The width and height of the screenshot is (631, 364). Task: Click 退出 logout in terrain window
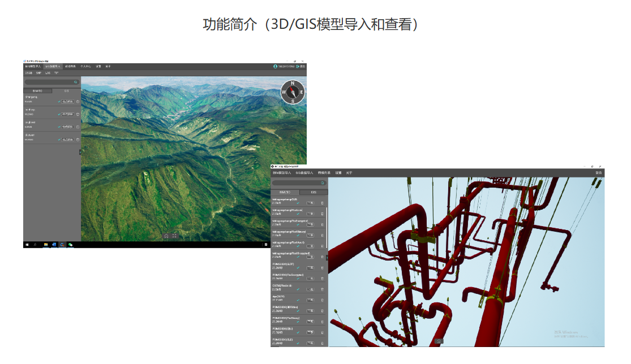(x=301, y=66)
